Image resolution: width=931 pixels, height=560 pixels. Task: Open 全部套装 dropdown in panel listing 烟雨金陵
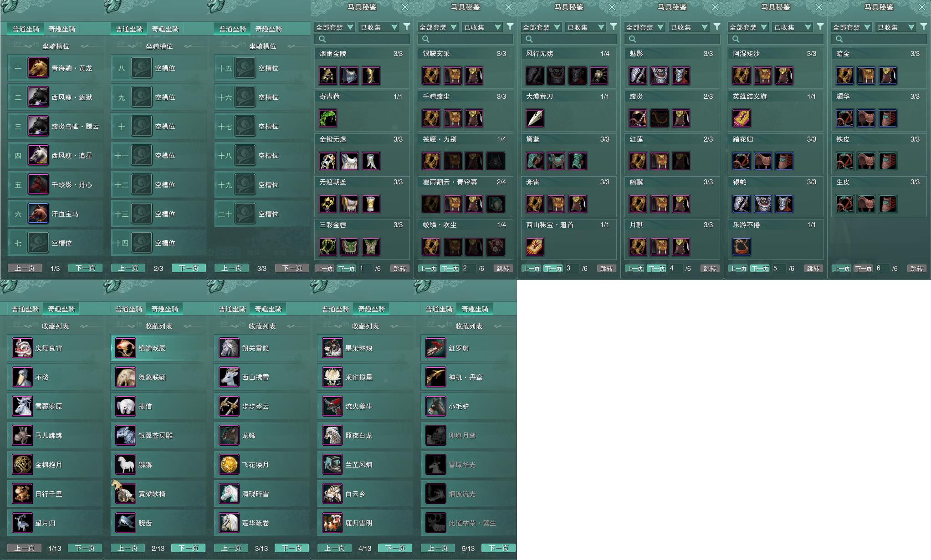coord(334,27)
